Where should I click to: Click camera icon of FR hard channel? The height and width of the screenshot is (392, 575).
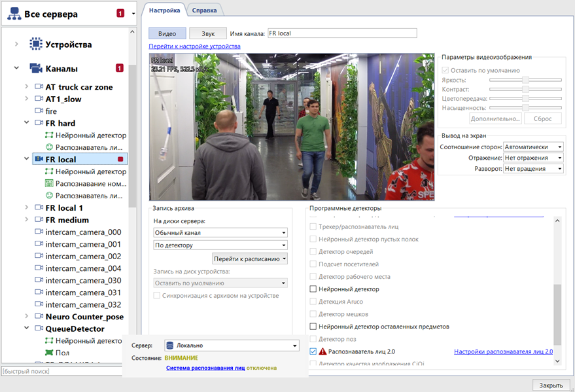coord(39,123)
